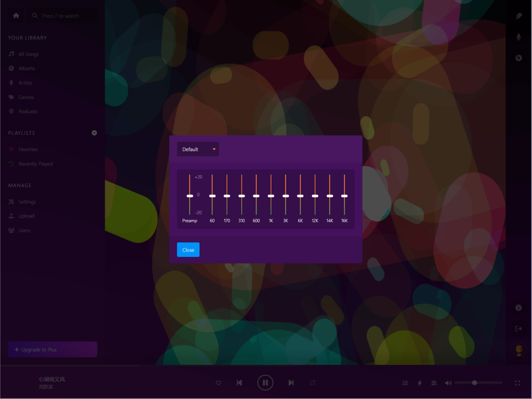Click the lightning bolt icon in footer
532x399 pixels.
(x=420, y=383)
